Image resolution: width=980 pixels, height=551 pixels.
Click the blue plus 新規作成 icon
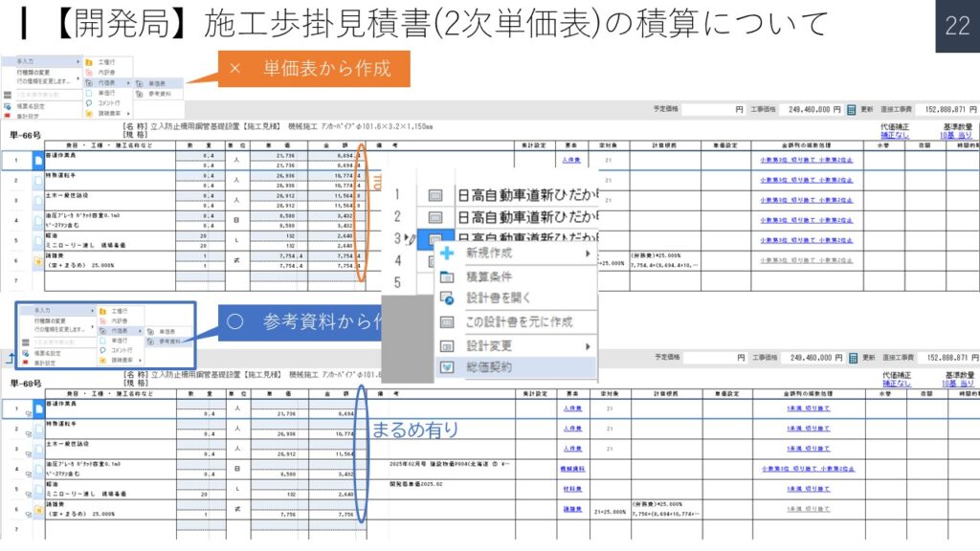coord(446,253)
